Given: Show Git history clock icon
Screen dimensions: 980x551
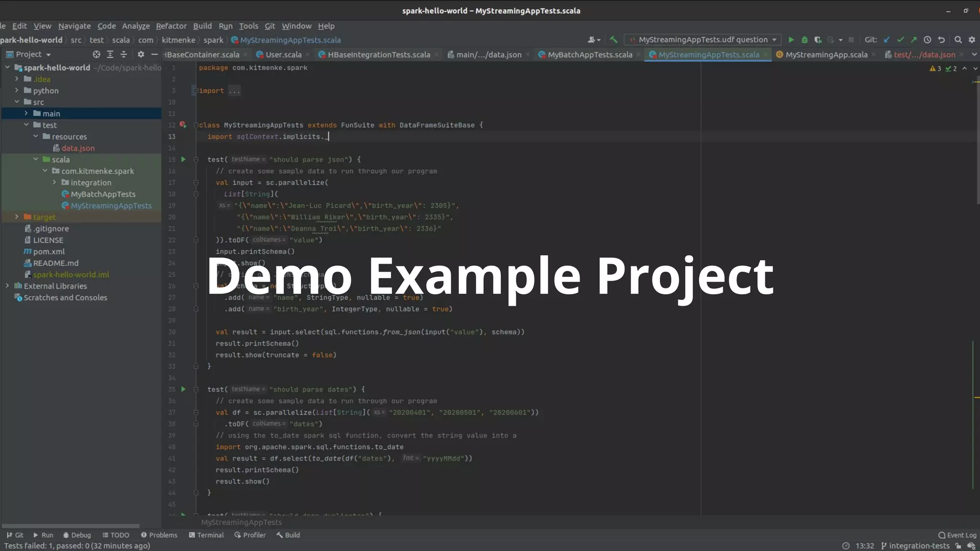Looking at the screenshot, I should coord(927,40).
